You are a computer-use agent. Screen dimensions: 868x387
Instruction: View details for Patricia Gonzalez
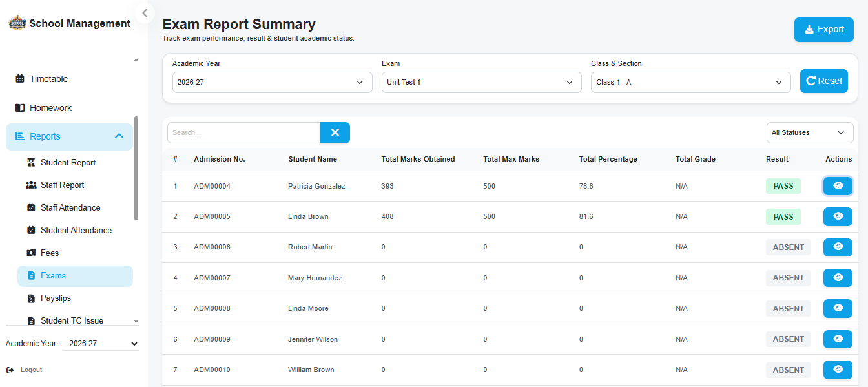coord(838,186)
